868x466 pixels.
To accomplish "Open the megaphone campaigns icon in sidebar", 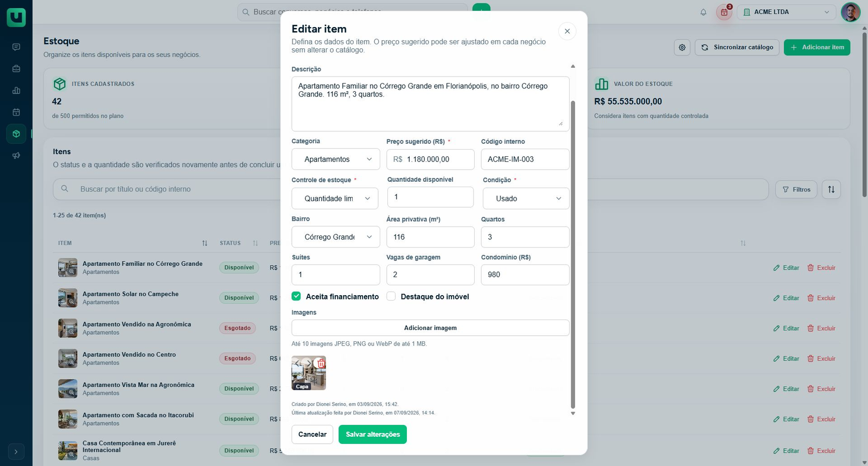I will [16, 156].
